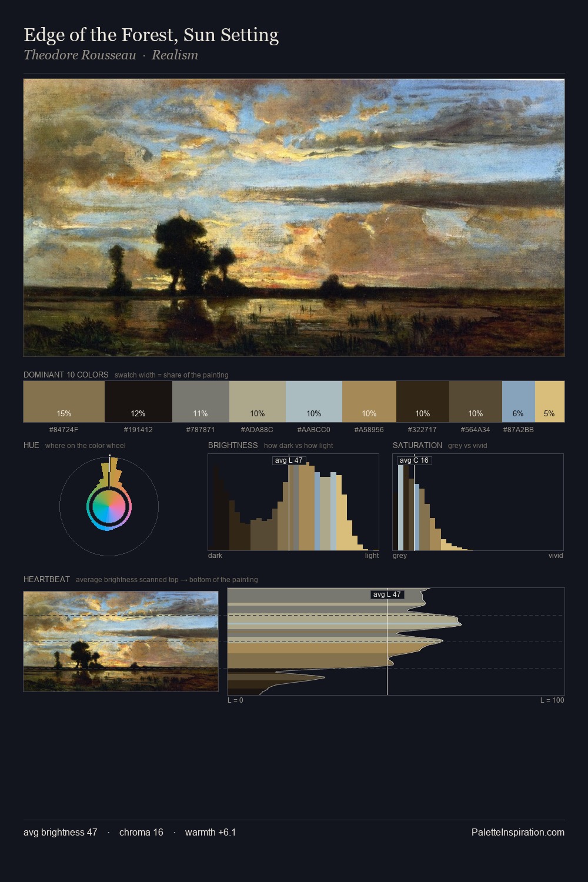Click the Theodore Rousseau · Realism subtitle
Screen dimensions: 588x882
111,55
